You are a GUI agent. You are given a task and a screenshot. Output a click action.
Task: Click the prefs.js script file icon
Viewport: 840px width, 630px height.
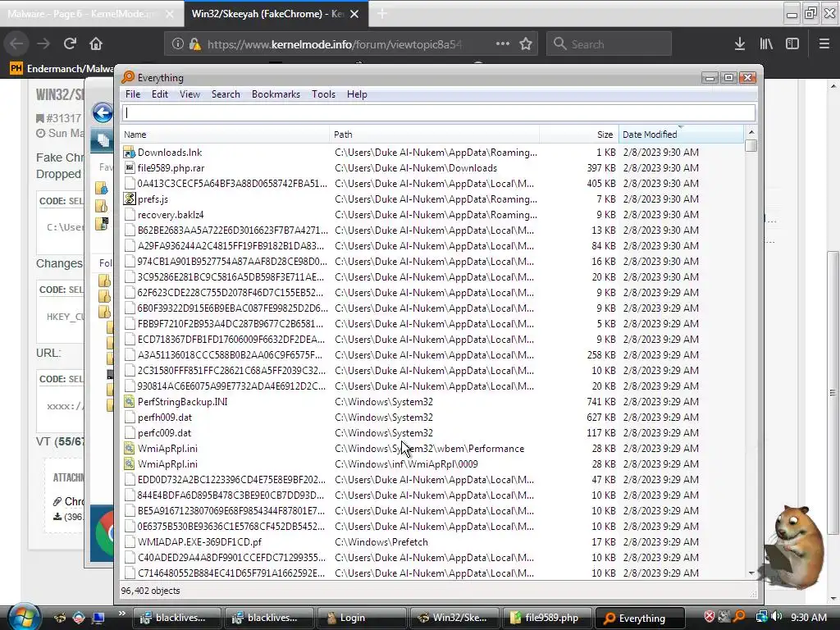tap(129, 199)
